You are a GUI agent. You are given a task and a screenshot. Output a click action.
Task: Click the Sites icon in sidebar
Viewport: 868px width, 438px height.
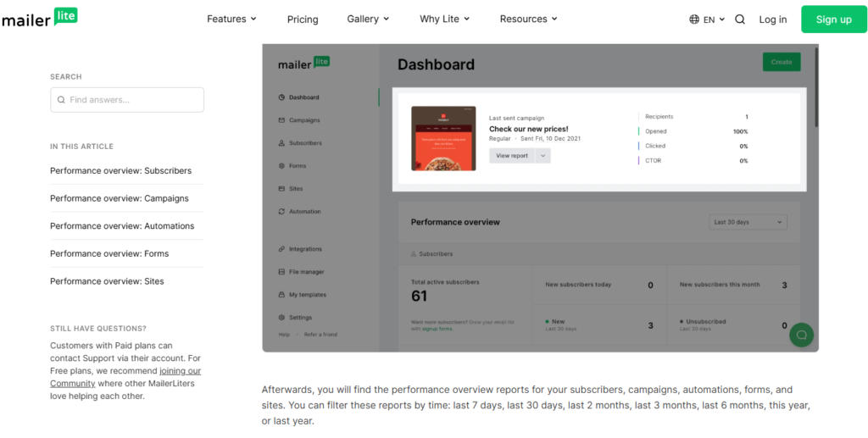coord(281,189)
